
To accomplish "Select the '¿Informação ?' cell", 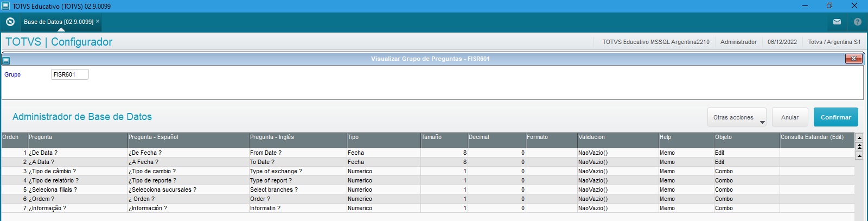I will pos(78,208).
